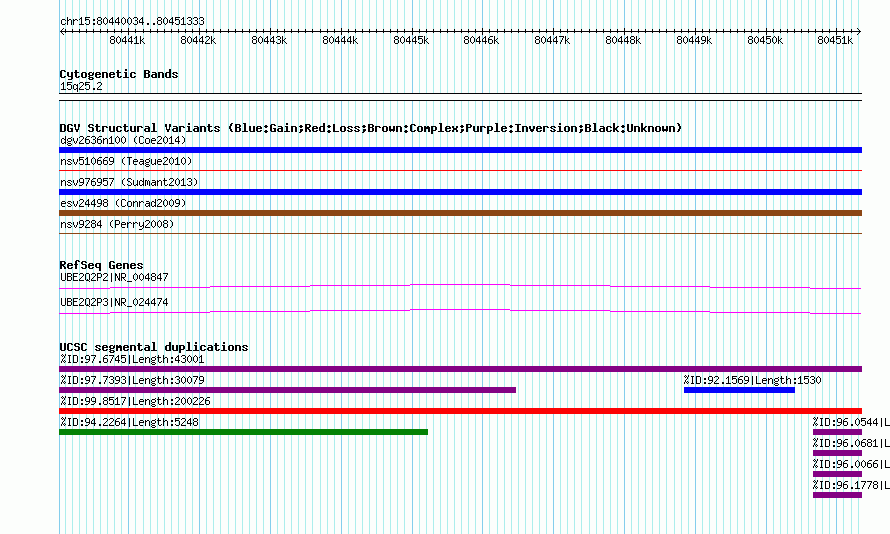
Task: Click the UBE2Q2P3|NR_024474 gene label
Action: tap(114, 302)
